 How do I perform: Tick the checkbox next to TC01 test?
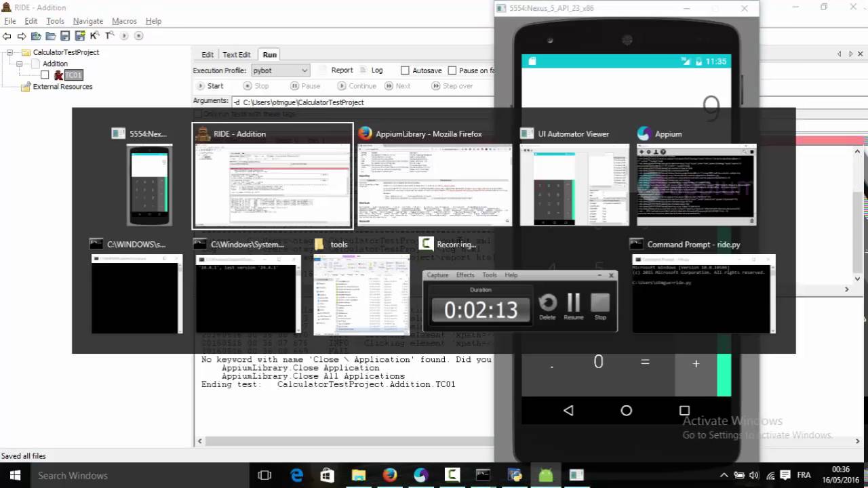(45, 75)
